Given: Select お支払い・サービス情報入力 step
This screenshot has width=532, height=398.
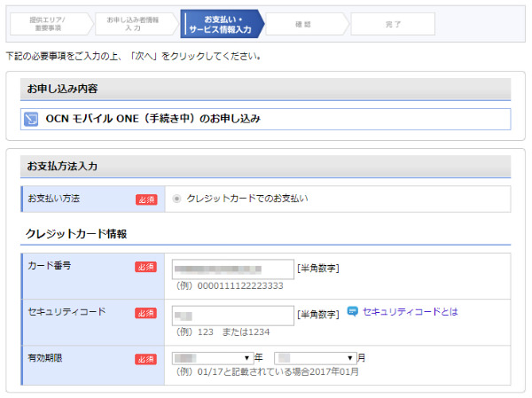Looking at the screenshot, I should [223, 24].
